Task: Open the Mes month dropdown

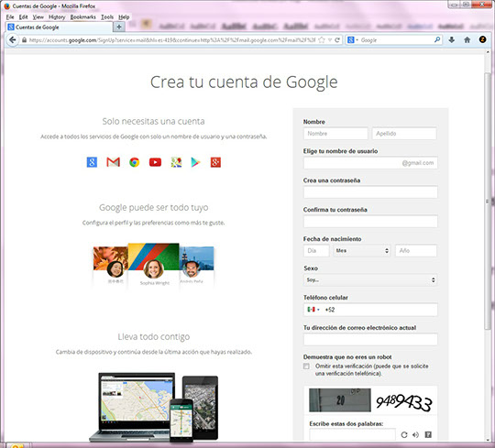Action: (362, 250)
